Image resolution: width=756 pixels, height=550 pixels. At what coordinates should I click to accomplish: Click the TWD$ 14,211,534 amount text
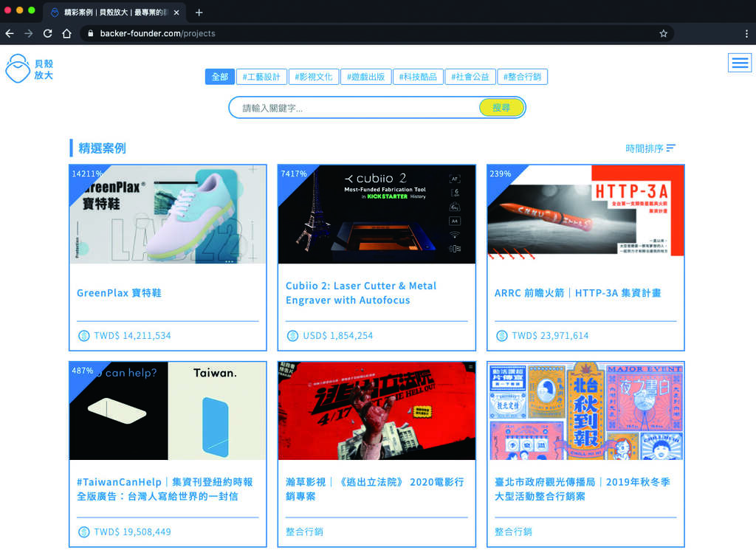pyautogui.click(x=132, y=335)
